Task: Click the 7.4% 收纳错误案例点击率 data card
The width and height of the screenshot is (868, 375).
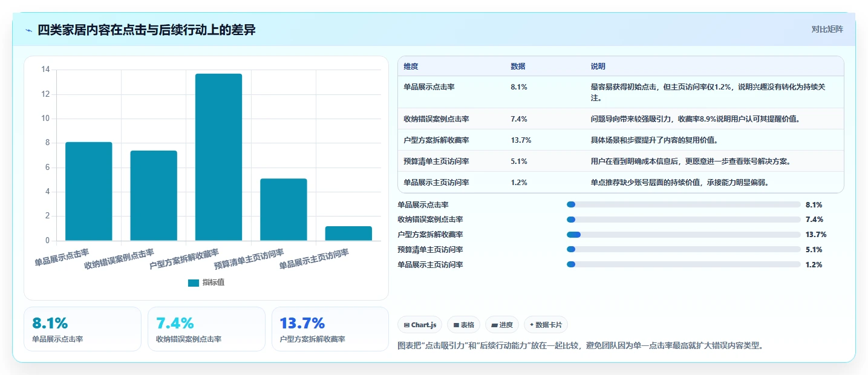Action: tap(206, 329)
